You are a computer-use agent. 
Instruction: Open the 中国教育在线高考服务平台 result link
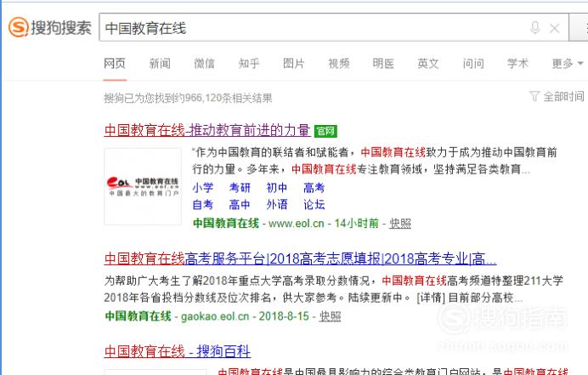coord(300,259)
